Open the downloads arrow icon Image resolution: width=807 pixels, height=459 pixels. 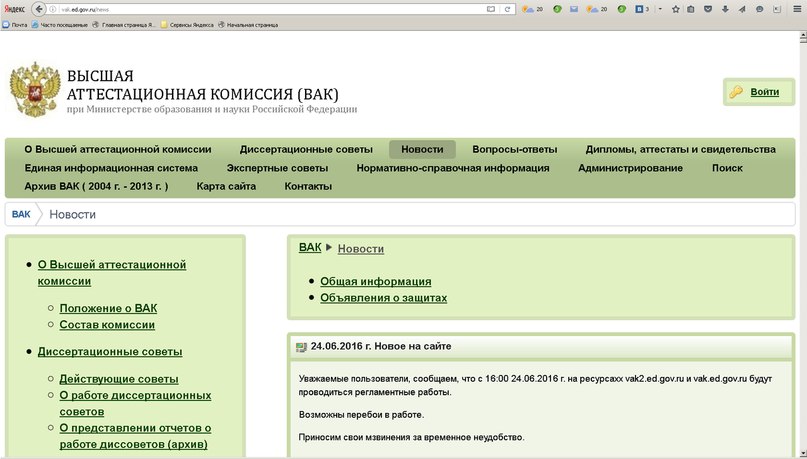pyautogui.click(x=725, y=9)
